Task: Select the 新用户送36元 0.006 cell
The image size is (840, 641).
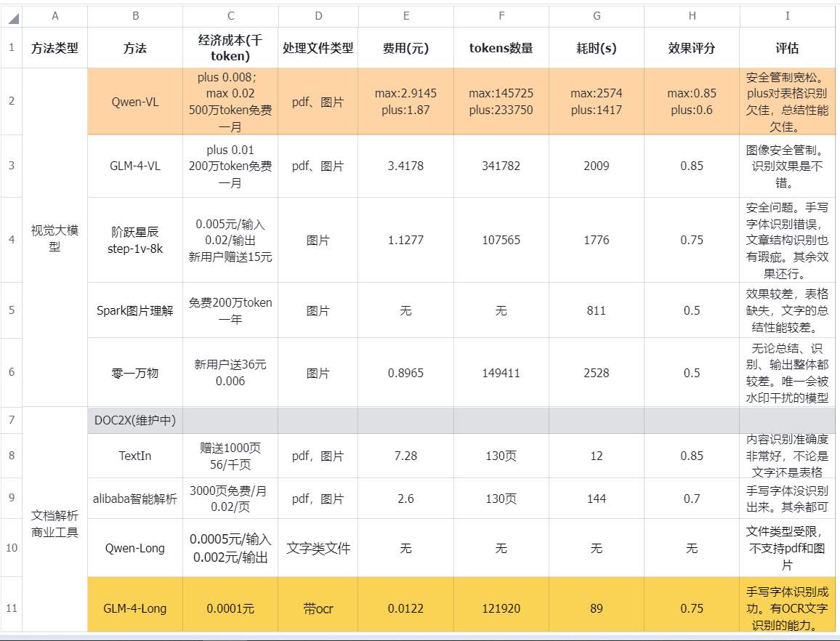Action: click(230, 373)
